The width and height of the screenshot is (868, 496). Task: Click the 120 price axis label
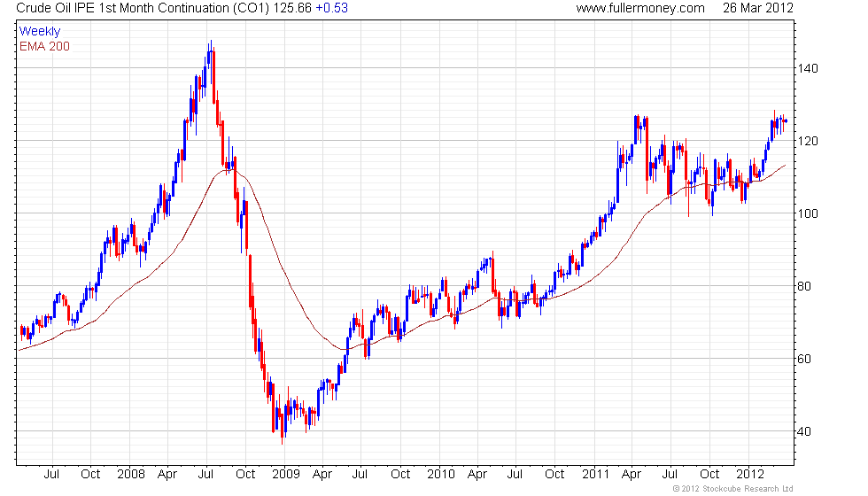tap(807, 141)
